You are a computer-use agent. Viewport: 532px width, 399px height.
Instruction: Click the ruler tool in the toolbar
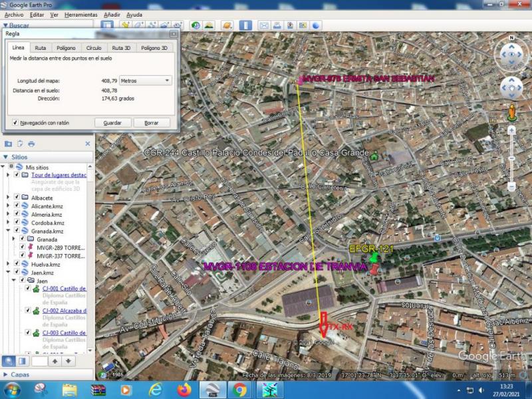point(245,25)
